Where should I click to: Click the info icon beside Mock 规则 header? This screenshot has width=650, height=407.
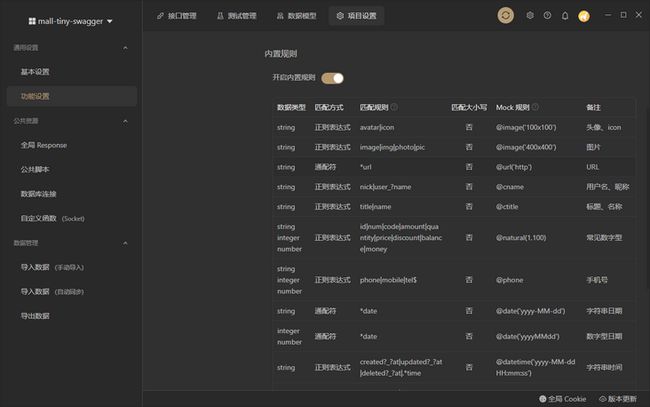[537, 107]
